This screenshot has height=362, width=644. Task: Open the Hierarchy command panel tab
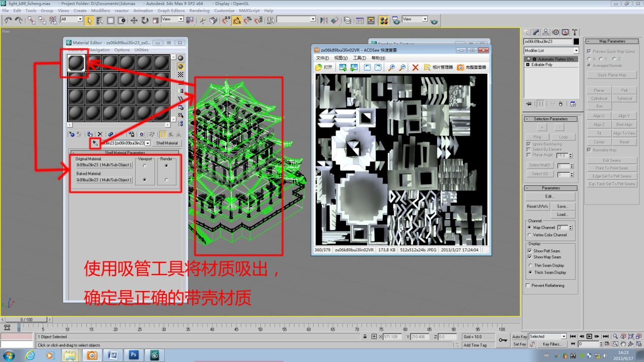[x=546, y=32]
